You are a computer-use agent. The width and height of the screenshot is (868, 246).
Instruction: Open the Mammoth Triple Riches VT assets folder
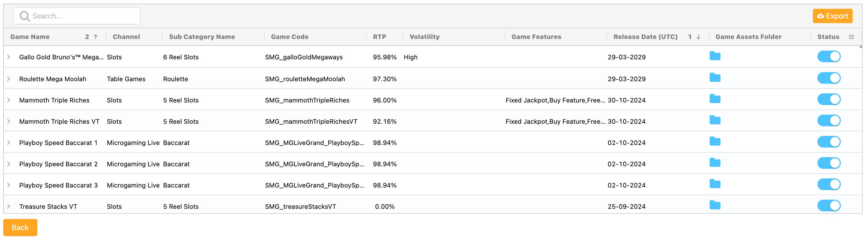(x=715, y=120)
